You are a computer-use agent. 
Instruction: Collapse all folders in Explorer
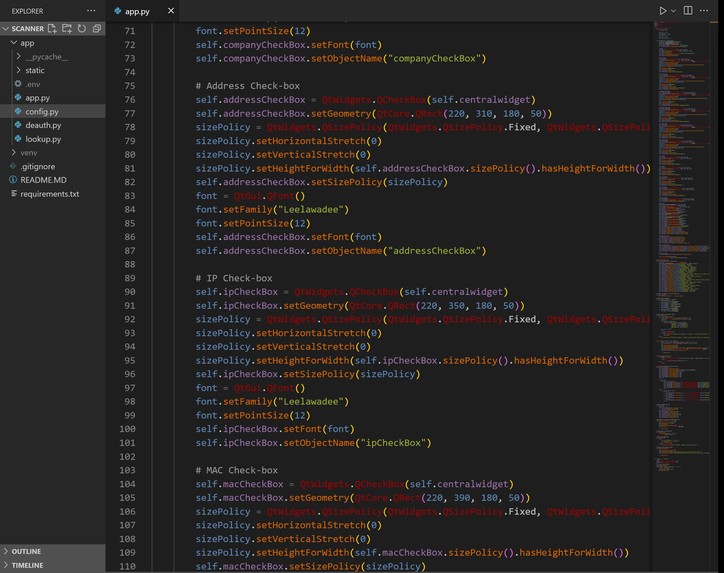pos(96,29)
